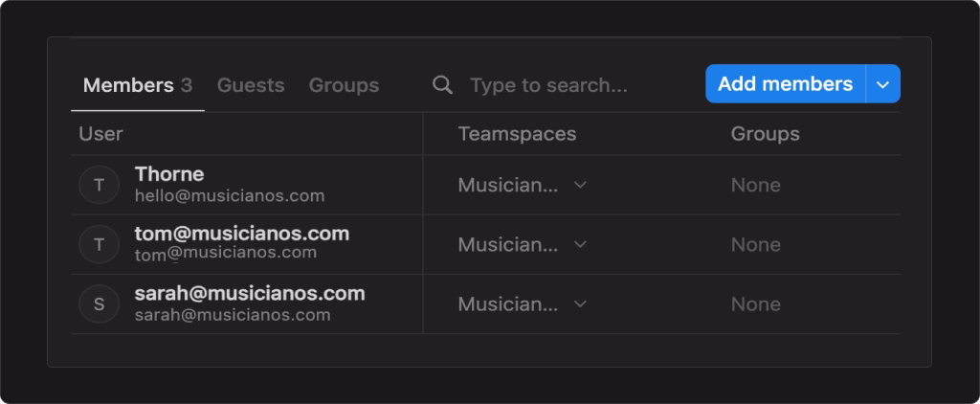Click None in Thorne's Groups cell
Image resolution: width=980 pixels, height=404 pixels.
(756, 185)
